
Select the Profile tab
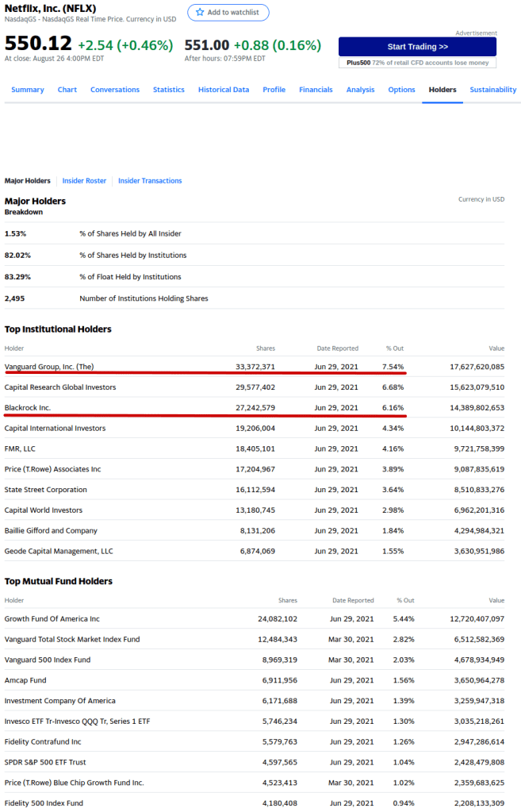point(274,90)
